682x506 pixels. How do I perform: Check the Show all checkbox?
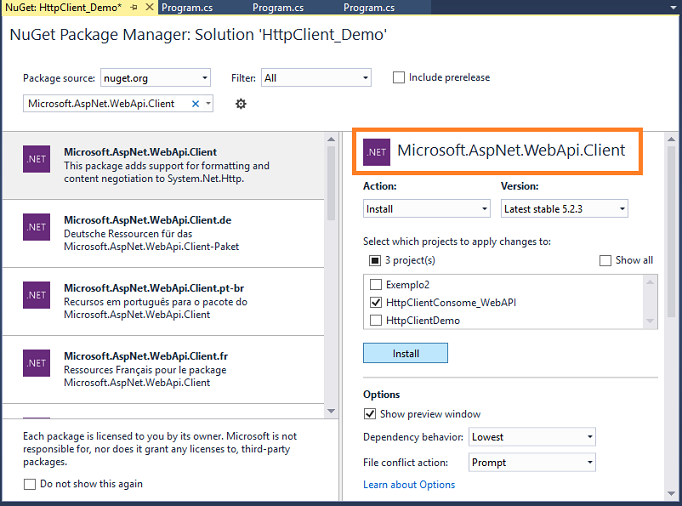[605, 260]
